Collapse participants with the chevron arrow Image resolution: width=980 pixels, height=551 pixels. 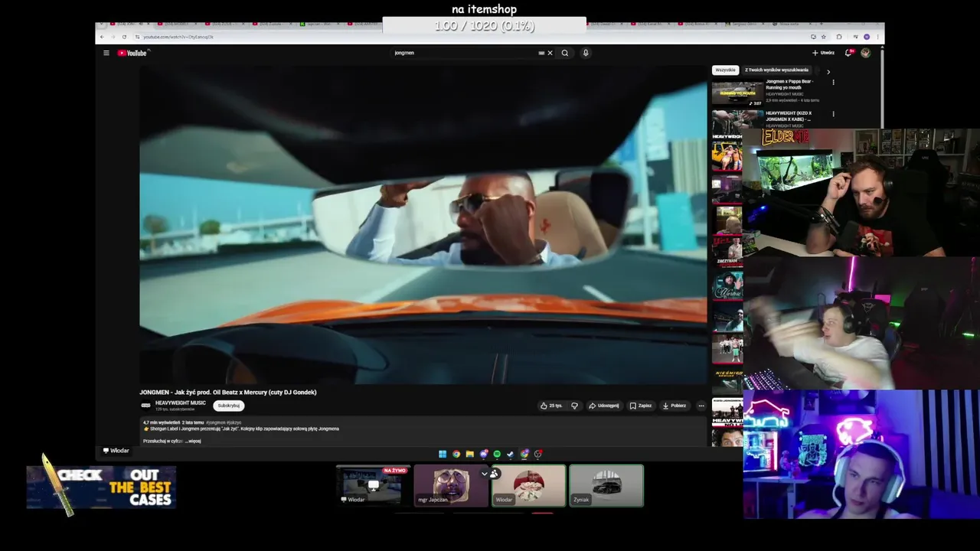point(484,474)
